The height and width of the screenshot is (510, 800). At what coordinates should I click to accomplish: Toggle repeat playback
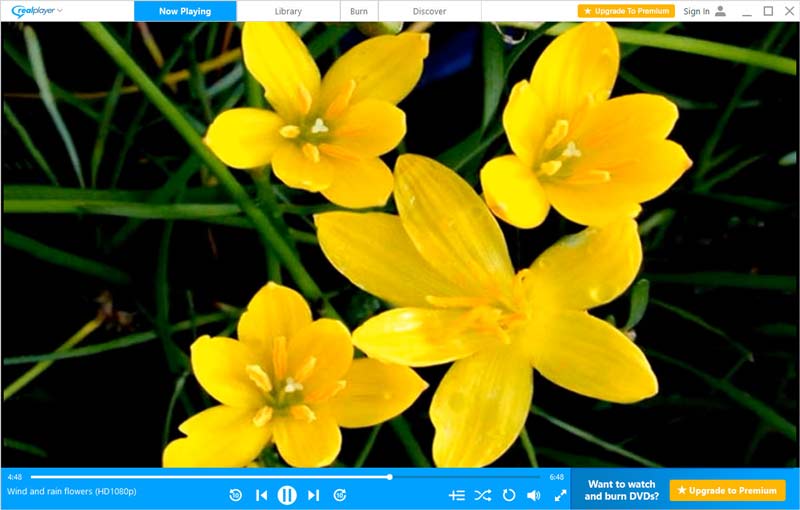(x=509, y=495)
